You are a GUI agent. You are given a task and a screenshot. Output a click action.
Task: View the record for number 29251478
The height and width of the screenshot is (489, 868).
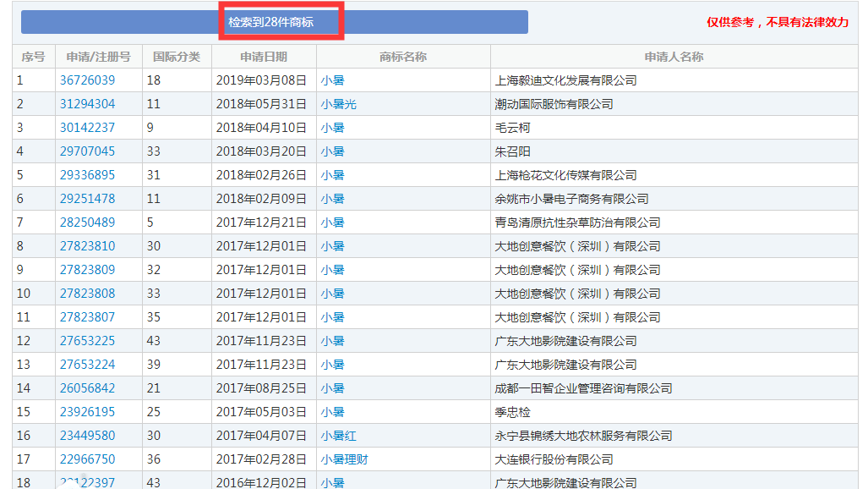pos(87,199)
